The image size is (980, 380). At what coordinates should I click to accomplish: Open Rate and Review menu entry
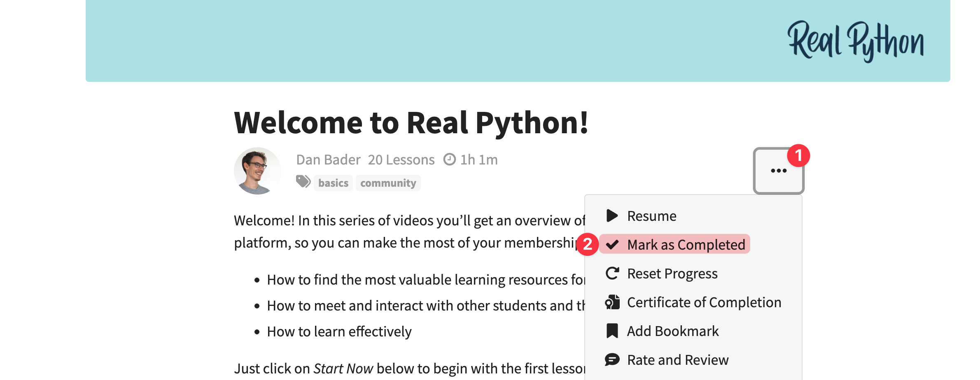[x=678, y=360]
